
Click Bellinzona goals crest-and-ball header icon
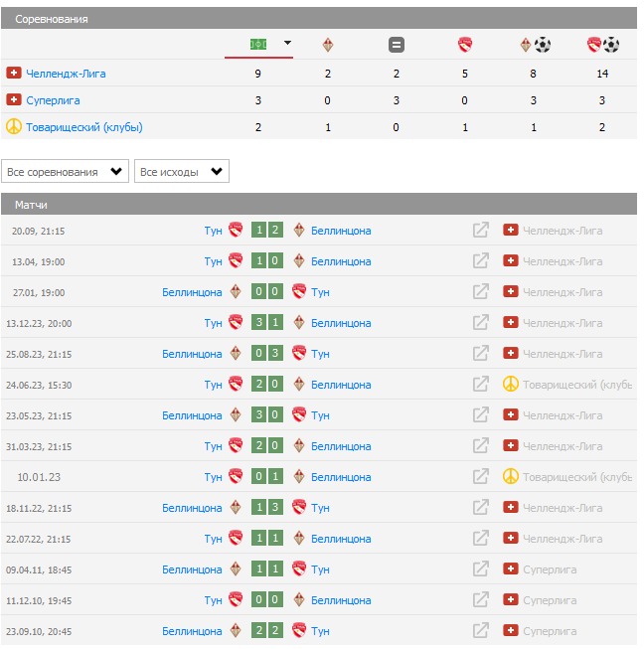pos(535,45)
